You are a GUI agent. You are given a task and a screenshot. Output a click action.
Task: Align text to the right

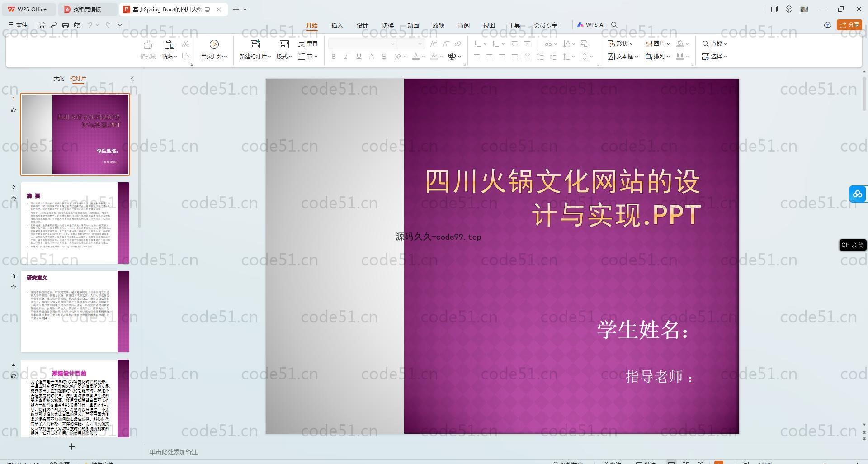pyautogui.click(x=502, y=57)
